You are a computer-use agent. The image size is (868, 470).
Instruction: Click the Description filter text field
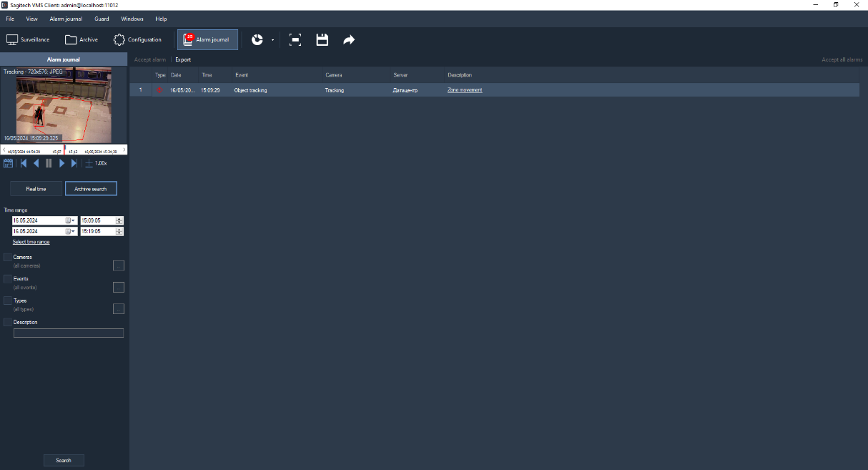click(68, 333)
